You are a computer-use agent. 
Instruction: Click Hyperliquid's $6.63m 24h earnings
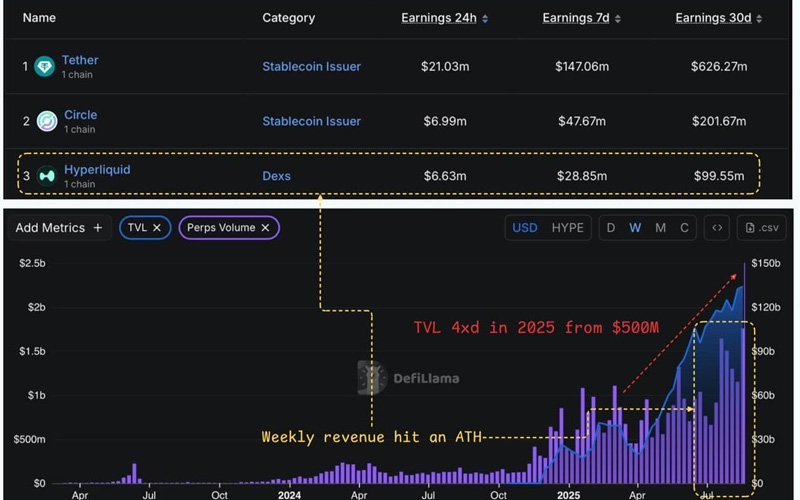pos(445,176)
